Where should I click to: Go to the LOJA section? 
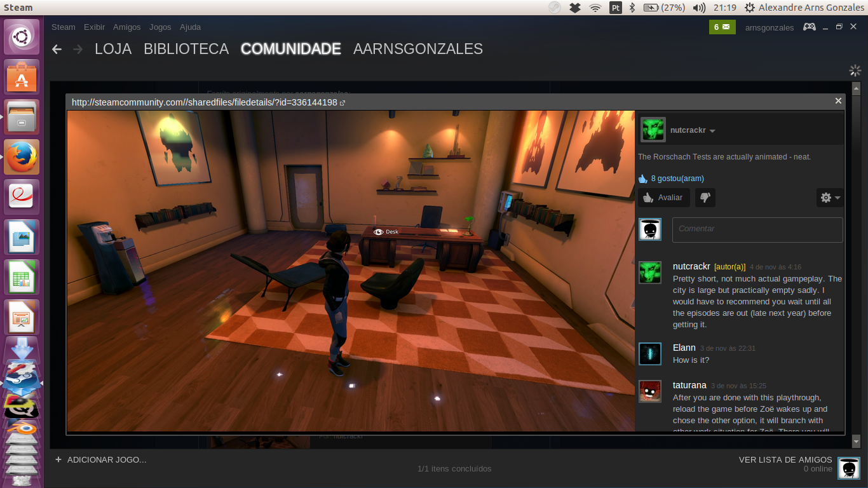(x=113, y=49)
